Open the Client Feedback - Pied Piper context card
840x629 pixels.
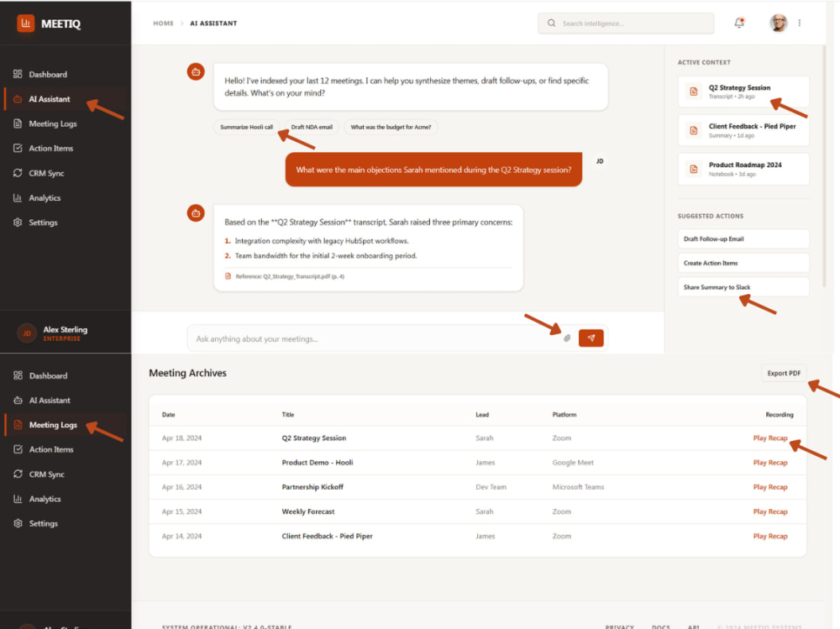(743, 130)
